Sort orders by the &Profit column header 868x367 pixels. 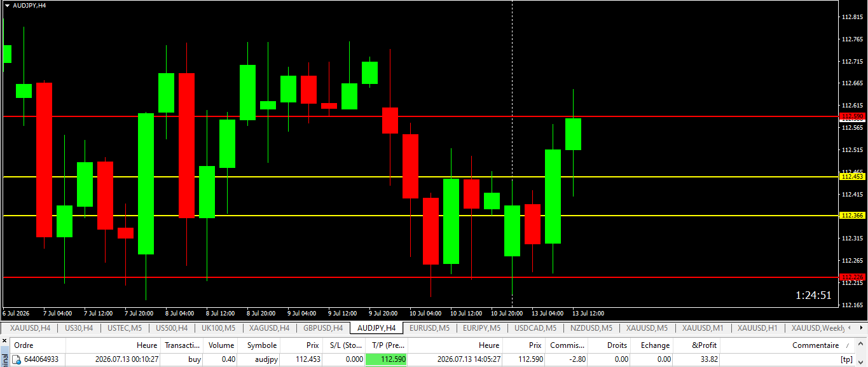(704, 345)
